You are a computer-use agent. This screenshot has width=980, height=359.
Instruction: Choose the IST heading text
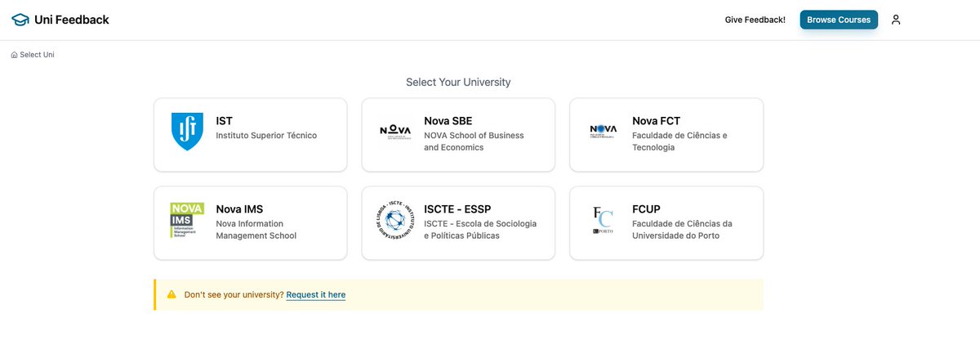point(225,121)
